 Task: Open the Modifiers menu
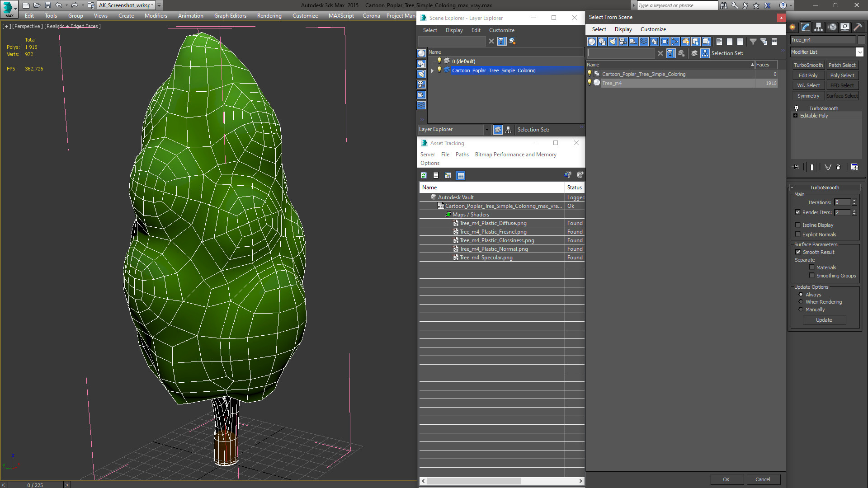pyautogui.click(x=156, y=16)
